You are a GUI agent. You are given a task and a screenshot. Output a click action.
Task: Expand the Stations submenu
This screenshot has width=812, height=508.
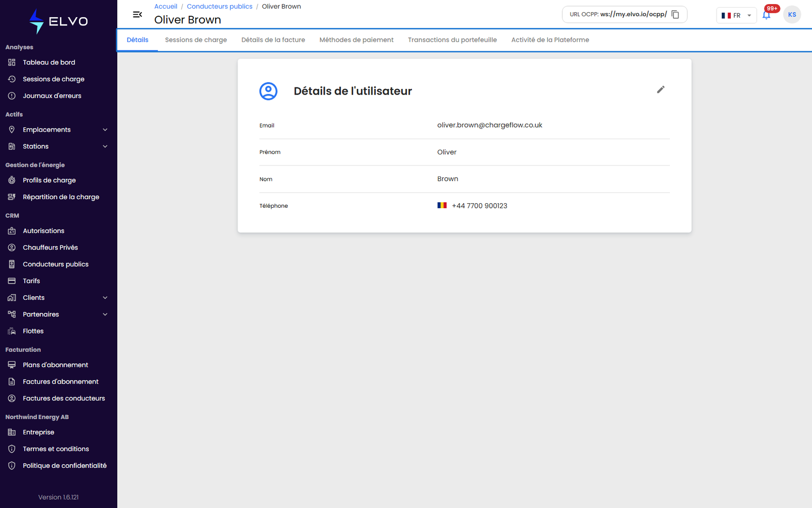[x=105, y=146]
